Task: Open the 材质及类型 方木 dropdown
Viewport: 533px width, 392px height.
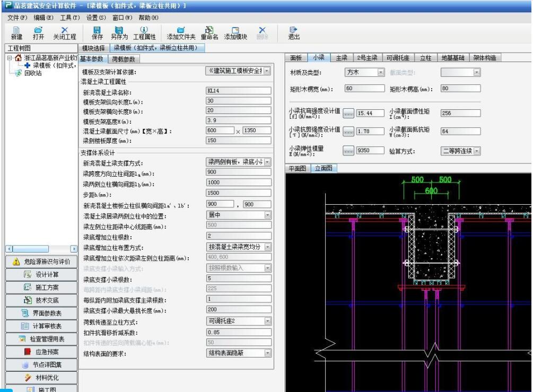Action: pyautogui.click(x=380, y=73)
